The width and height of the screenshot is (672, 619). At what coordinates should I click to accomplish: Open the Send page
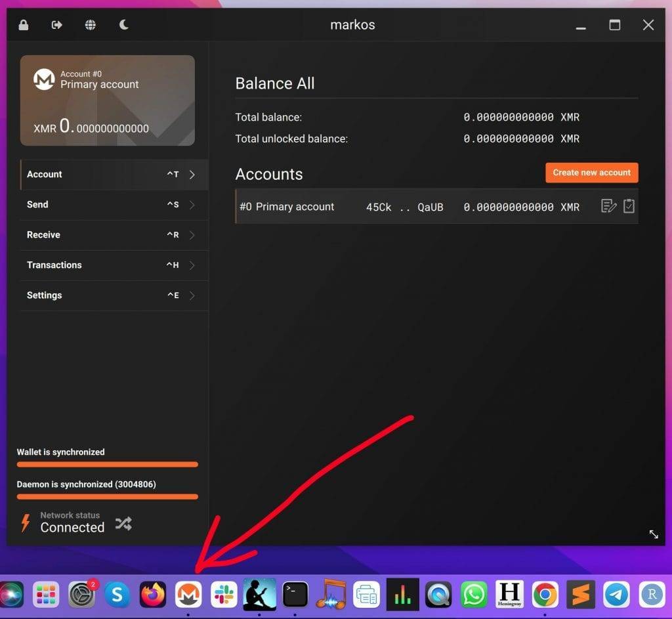(x=114, y=205)
